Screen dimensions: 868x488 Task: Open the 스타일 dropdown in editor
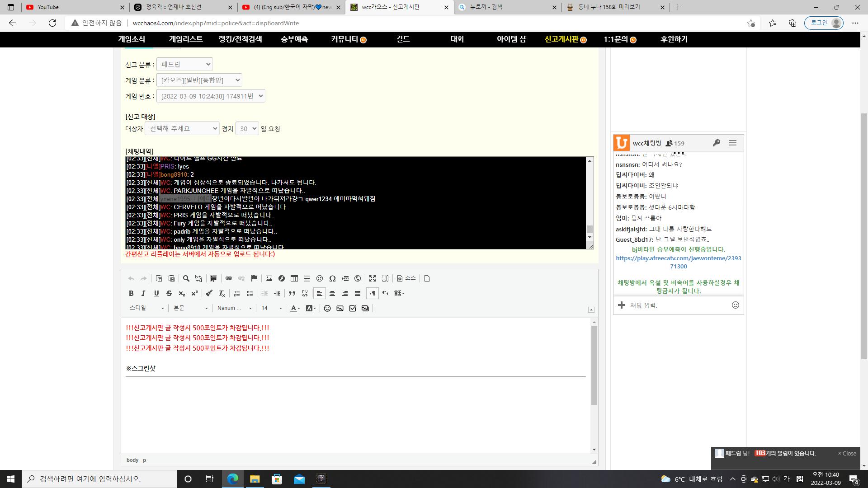click(147, 308)
